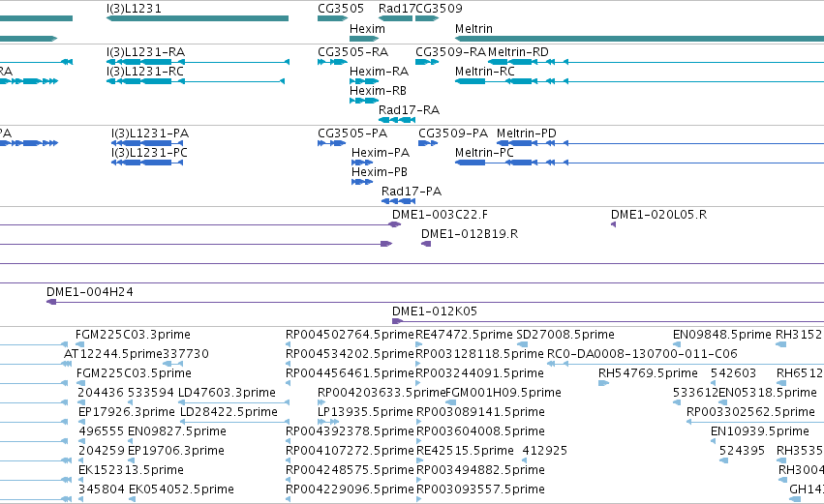Screen dimensions: 824x504
Task: Select the RP004203633.5prime feature label
Action: pos(381,393)
